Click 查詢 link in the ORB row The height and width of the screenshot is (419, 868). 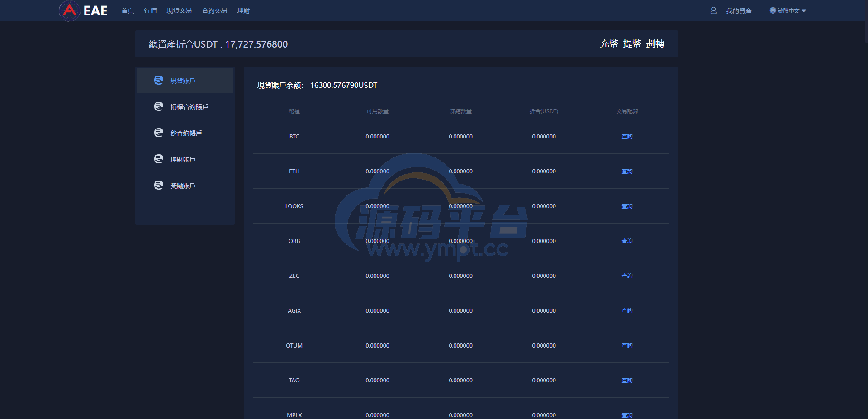tap(627, 241)
